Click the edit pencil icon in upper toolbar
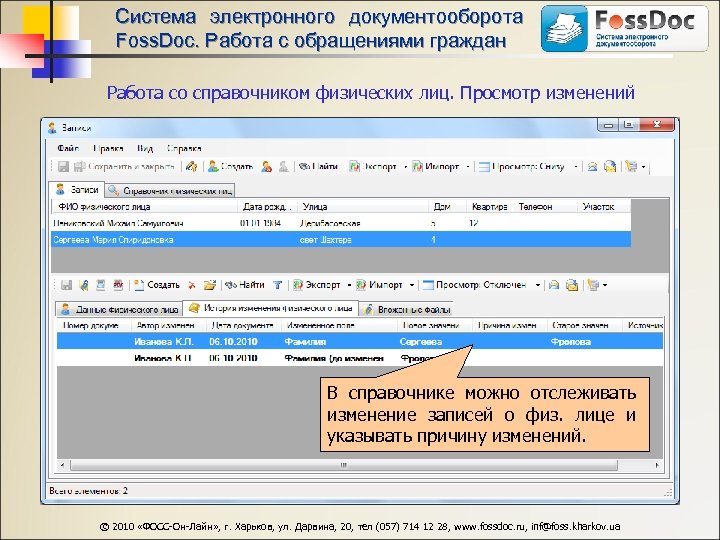This screenshot has width=720, height=540. (x=191, y=167)
